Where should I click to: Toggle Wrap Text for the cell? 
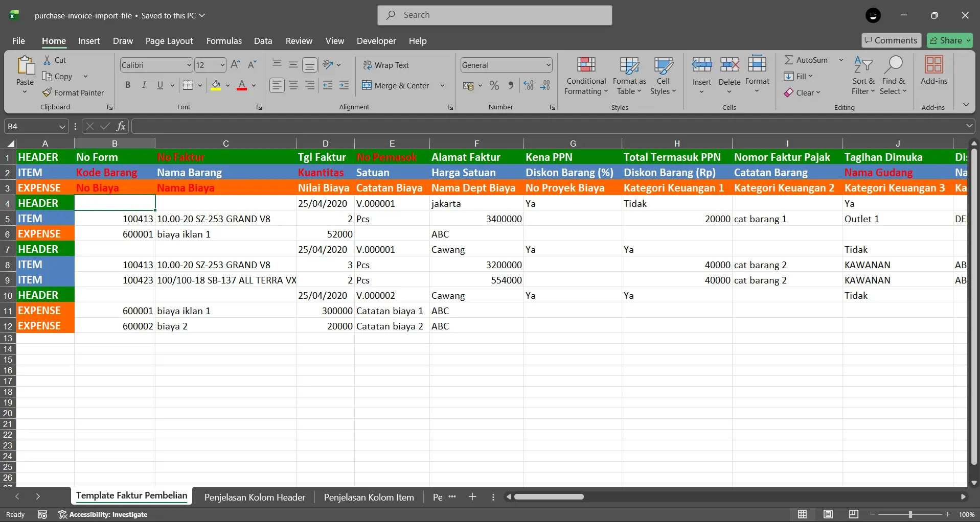coord(386,65)
